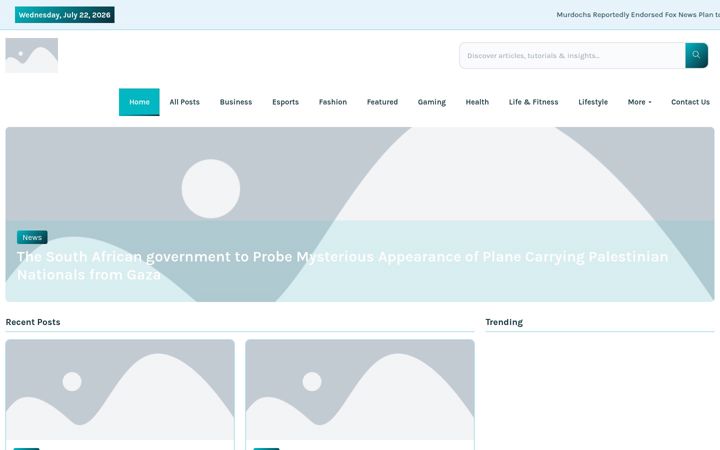Open the South African government headline

[343, 265]
